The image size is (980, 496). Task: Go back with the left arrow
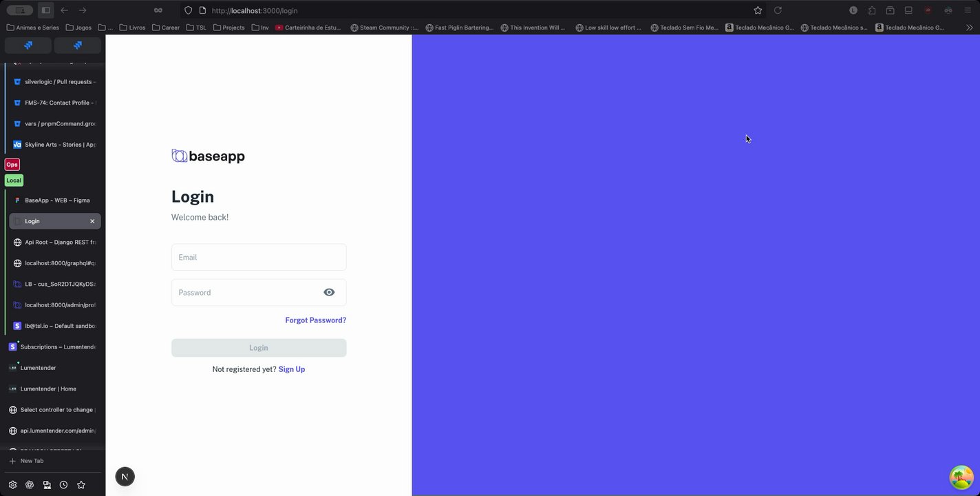pyautogui.click(x=64, y=10)
